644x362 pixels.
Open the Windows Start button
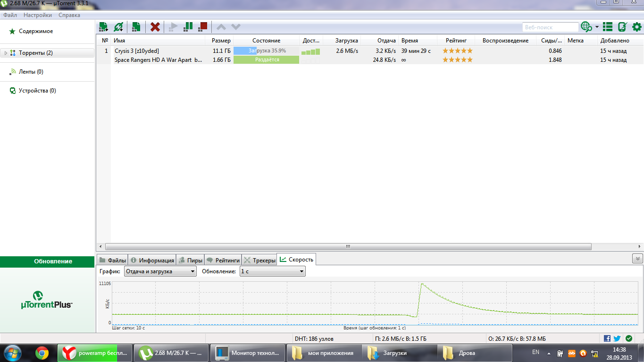pyautogui.click(x=12, y=353)
